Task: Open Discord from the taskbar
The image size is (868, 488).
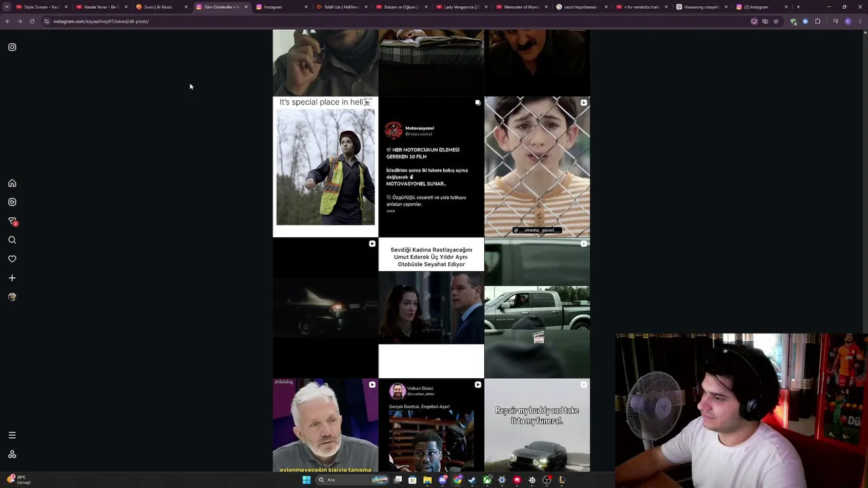Action: [x=443, y=480]
